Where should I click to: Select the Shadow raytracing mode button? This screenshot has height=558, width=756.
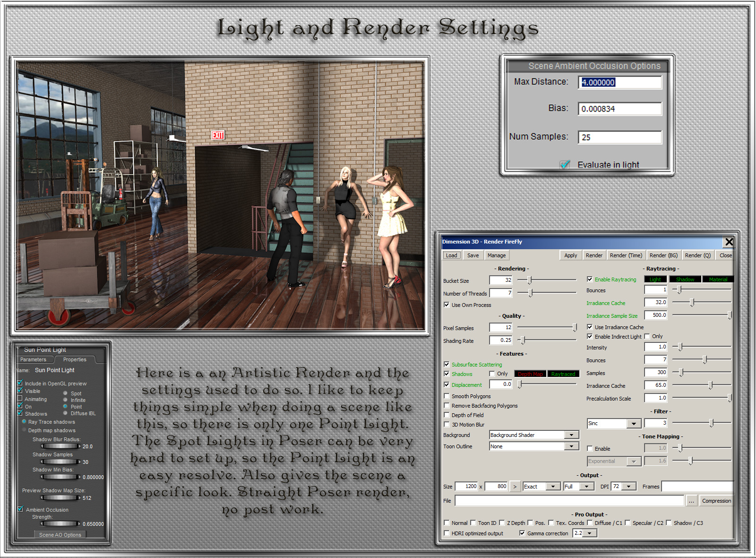(685, 279)
